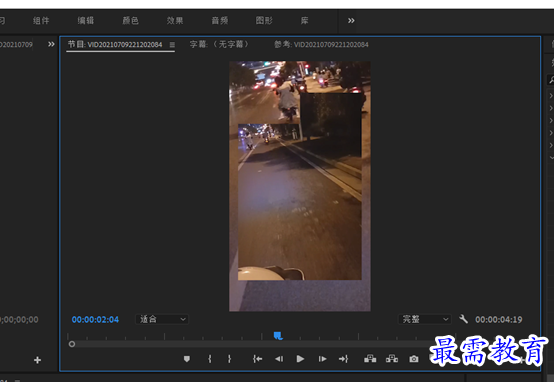Image resolution: width=554 pixels, height=382 pixels.
Task: Open the wrench settings menu
Action: [463, 319]
